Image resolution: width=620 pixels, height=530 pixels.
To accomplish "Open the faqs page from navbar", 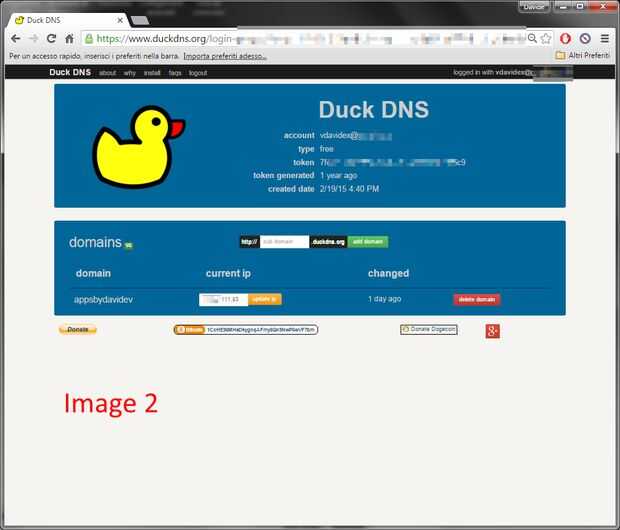I will [175, 73].
